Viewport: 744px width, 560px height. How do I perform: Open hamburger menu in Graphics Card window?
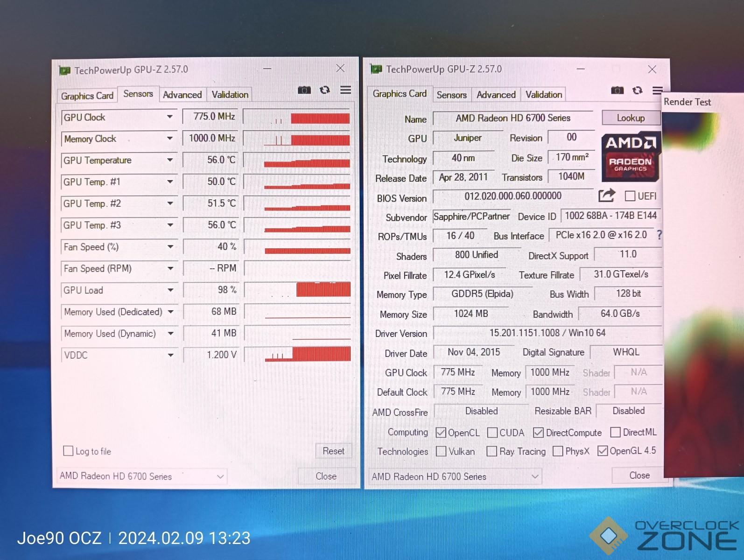click(x=657, y=90)
